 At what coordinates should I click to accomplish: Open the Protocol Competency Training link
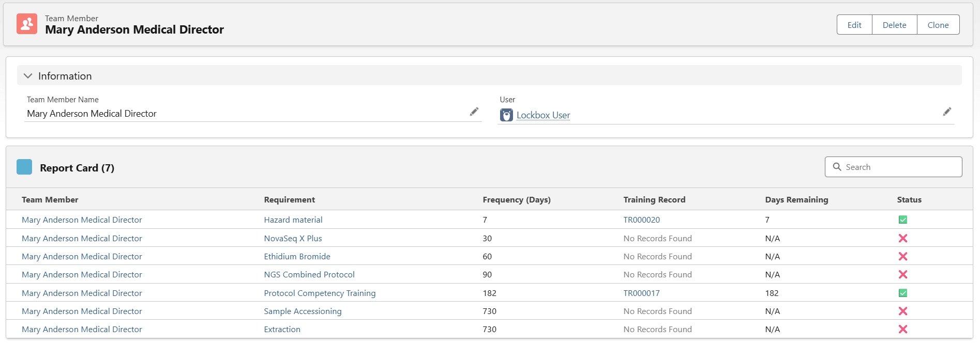[320, 293]
